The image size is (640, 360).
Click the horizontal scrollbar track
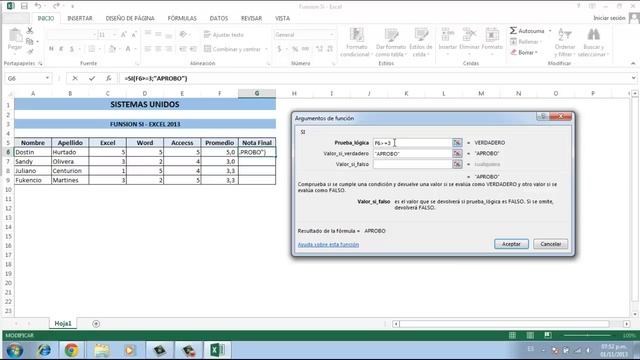click(x=504, y=324)
